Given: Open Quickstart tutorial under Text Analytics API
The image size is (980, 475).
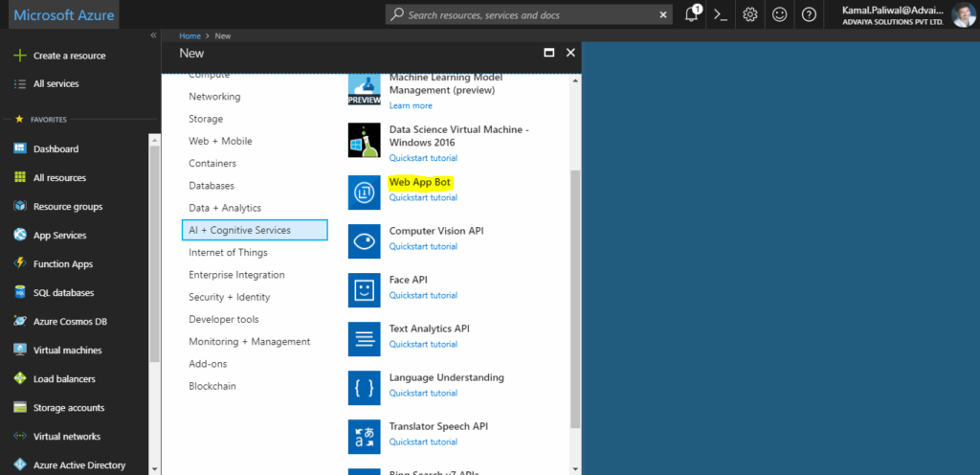Looking at the screenshot, I should pyautogui.click(x=423, y=345).
